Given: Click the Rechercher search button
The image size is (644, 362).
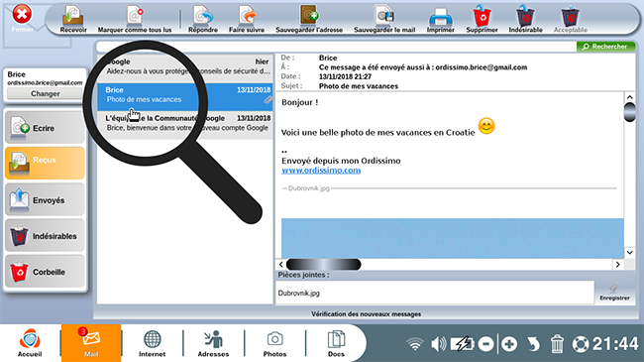Looking at the screenshot, I should 605,47.
